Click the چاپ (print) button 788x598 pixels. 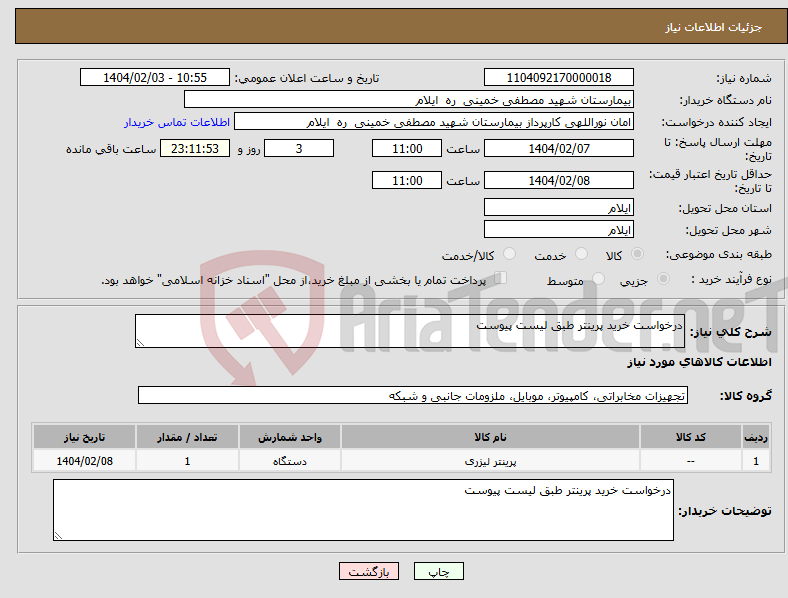click(438, 571)
